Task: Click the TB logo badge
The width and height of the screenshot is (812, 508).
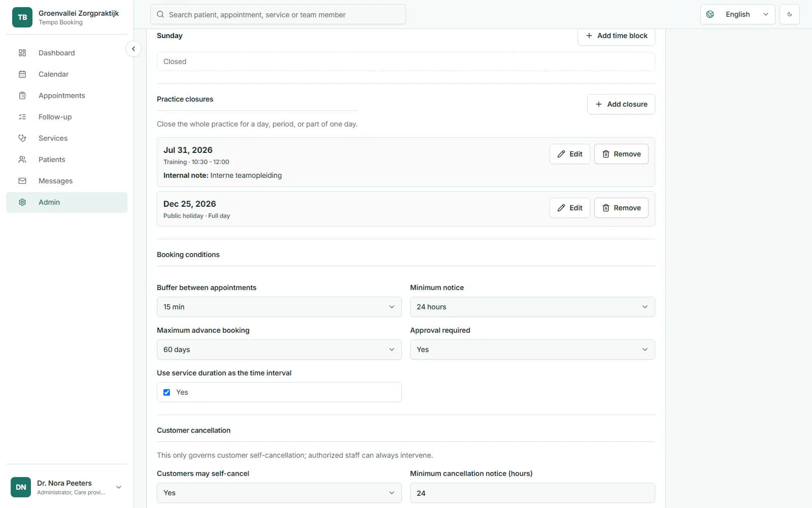Action: click(22, 17)
